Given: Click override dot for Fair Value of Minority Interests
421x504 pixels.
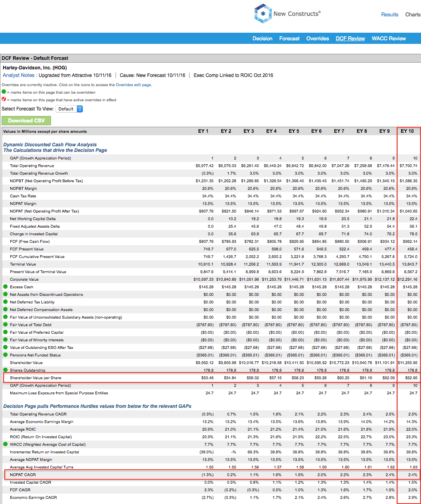Looking at the screenshot, I should pos(6,340).
